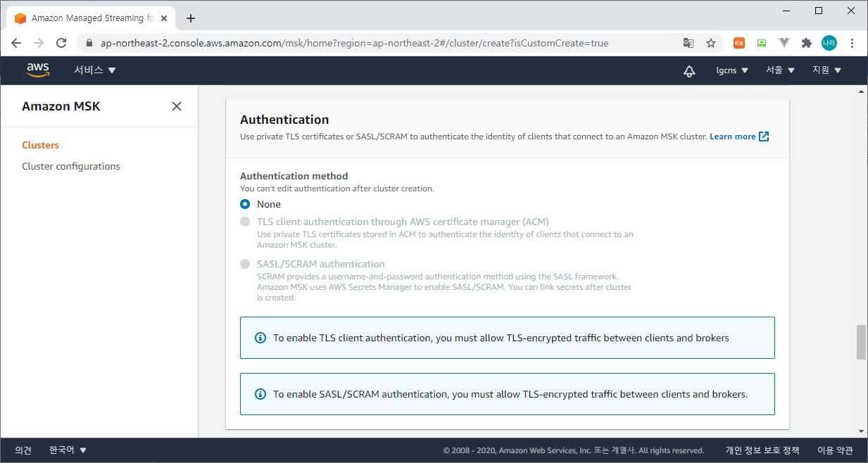Open the lgcns account dropdown
Viewport: 868px width, 463px height.
(732, 70)
